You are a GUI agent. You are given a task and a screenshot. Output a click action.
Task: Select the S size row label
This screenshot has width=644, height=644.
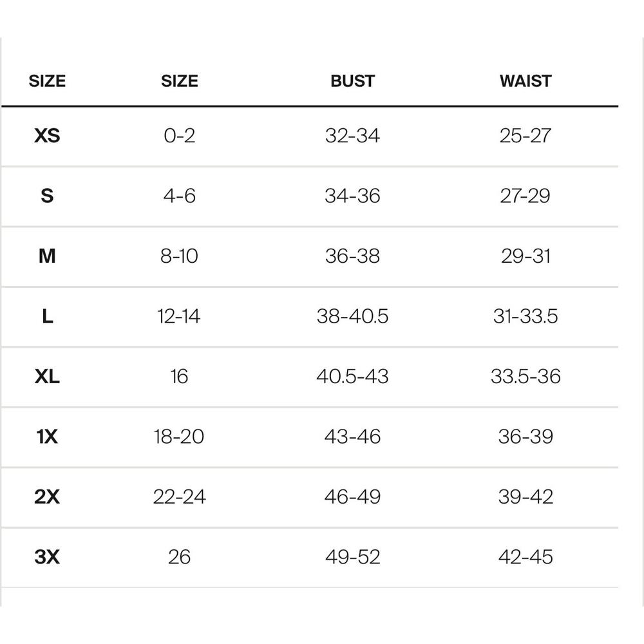point(47,196)
